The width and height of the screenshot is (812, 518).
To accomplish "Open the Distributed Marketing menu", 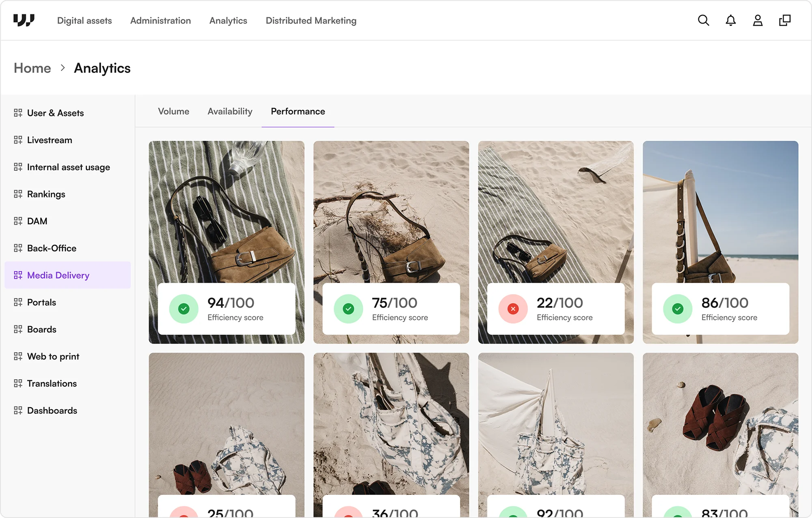I will coord(311,21).
